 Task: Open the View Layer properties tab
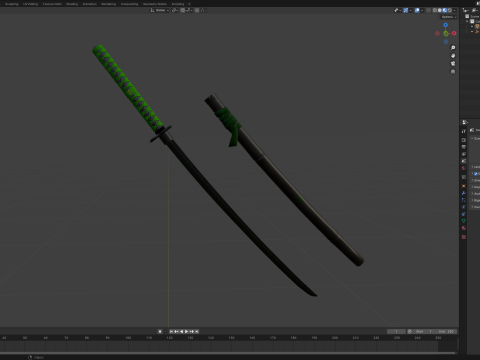(464, 154)
